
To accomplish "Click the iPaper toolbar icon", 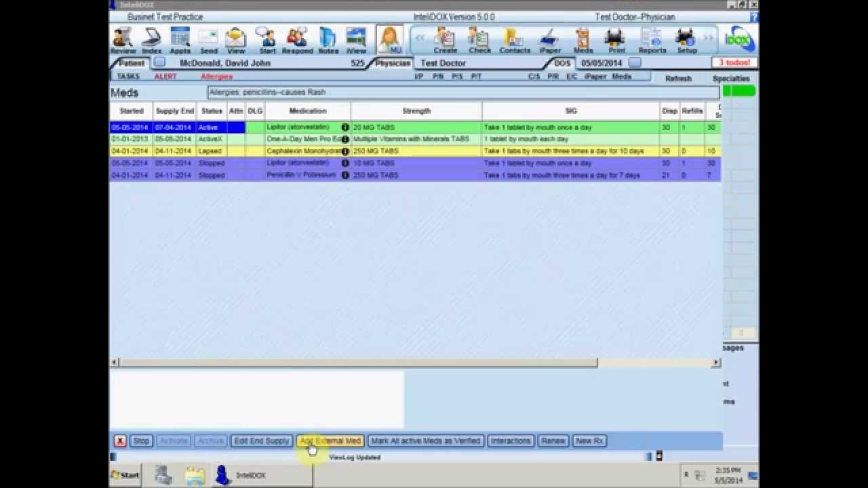I will (x=549, y=40).
